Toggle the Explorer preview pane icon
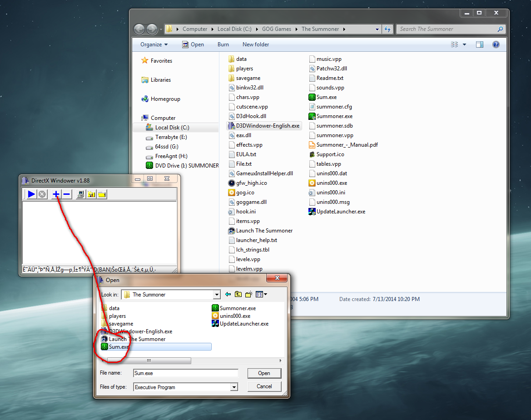531x420 pixels. (480, 44)
